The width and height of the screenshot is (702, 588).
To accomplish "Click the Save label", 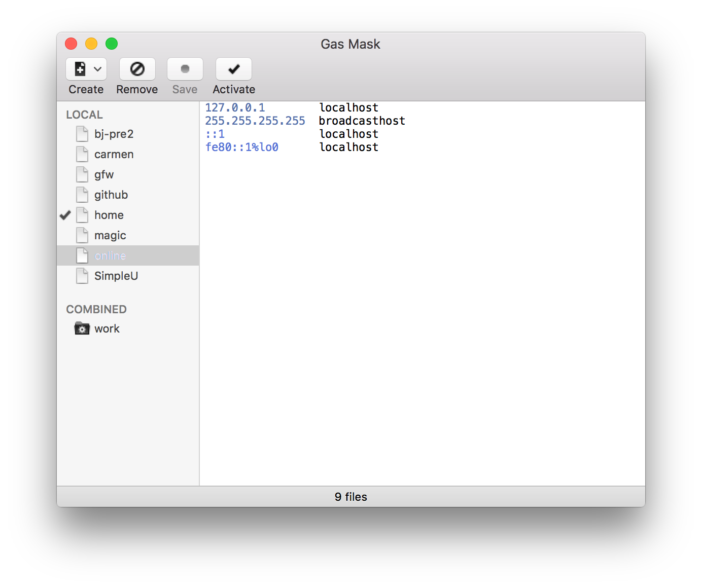I will click(x=185, y=89).
